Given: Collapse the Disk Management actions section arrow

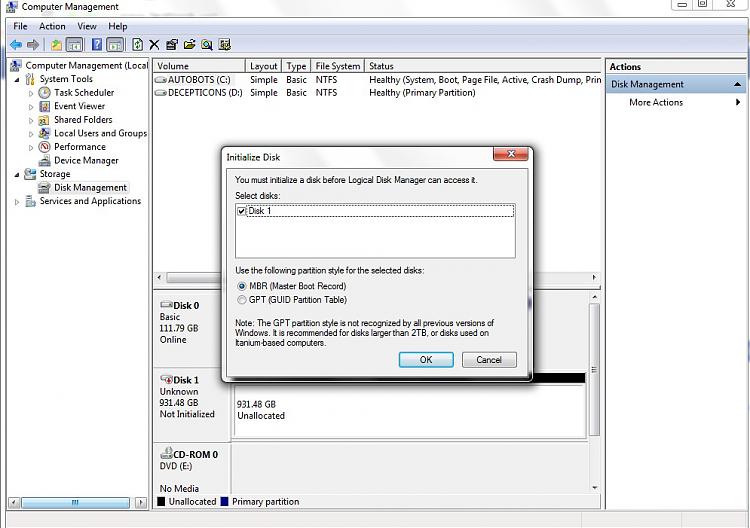Looking at the screenshot, I should tap(738, 85).
